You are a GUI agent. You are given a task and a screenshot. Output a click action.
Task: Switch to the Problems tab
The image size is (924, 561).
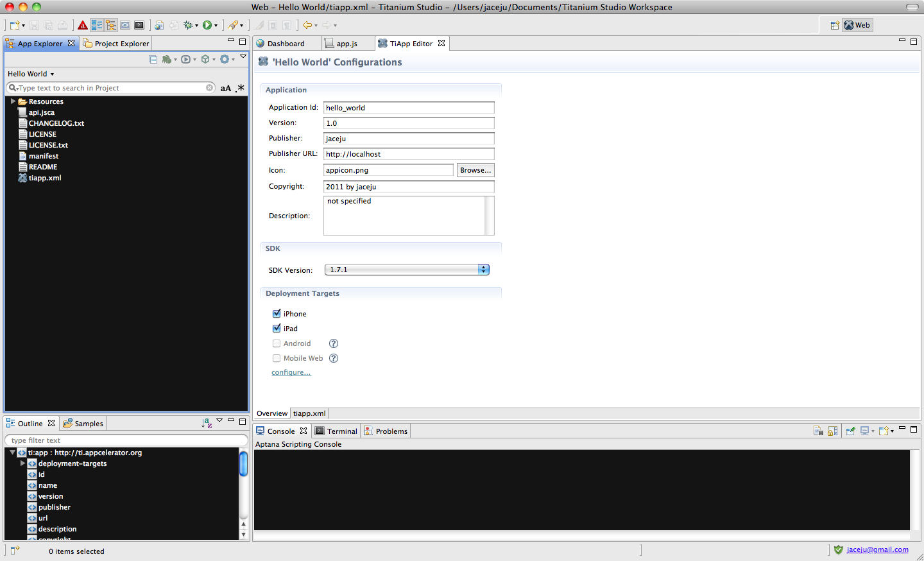(x=386, y=431)
